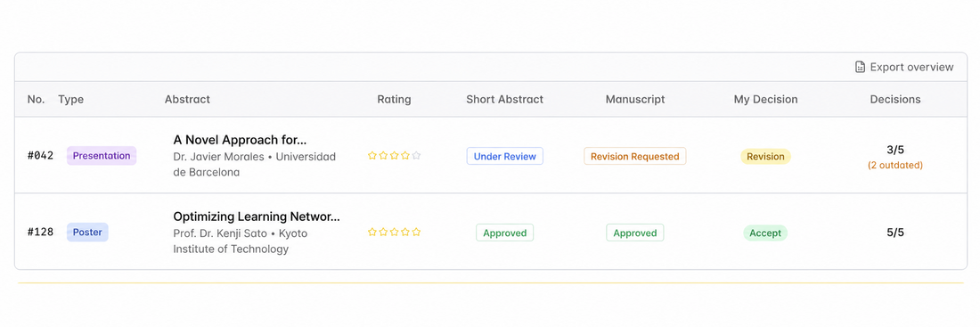Image resolution: width=980 pixels, height=327 pixels.
Task: Click the fifth empty star for #042
Action: (416, 156)
